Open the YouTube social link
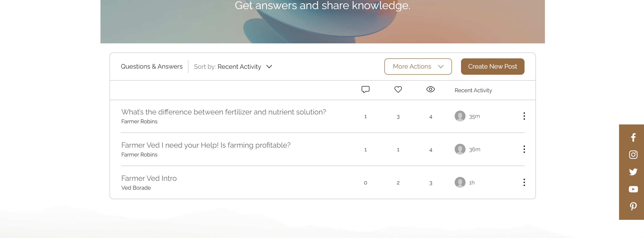The width and height of the screenshot is (644, 238). [x=633, y=189]
